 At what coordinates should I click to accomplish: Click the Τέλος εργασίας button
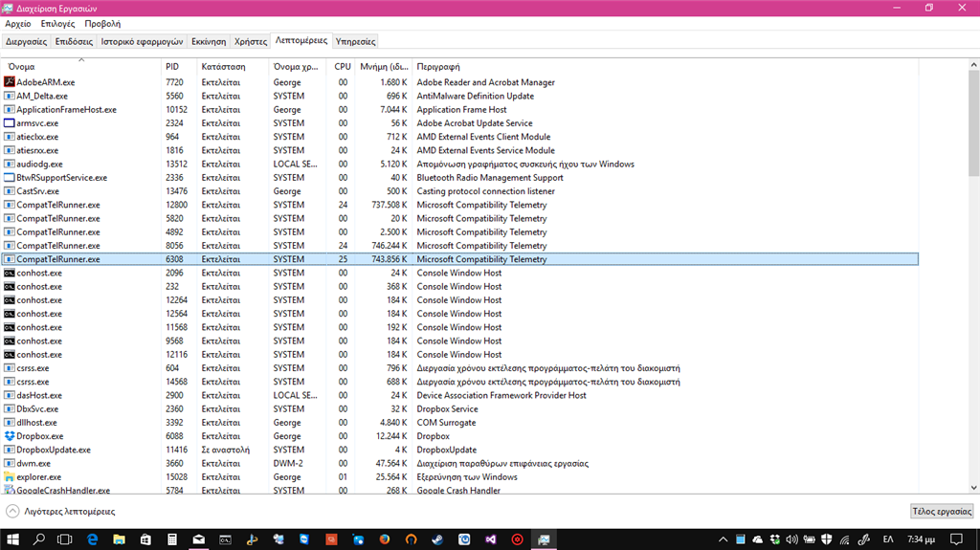(942, 511)
